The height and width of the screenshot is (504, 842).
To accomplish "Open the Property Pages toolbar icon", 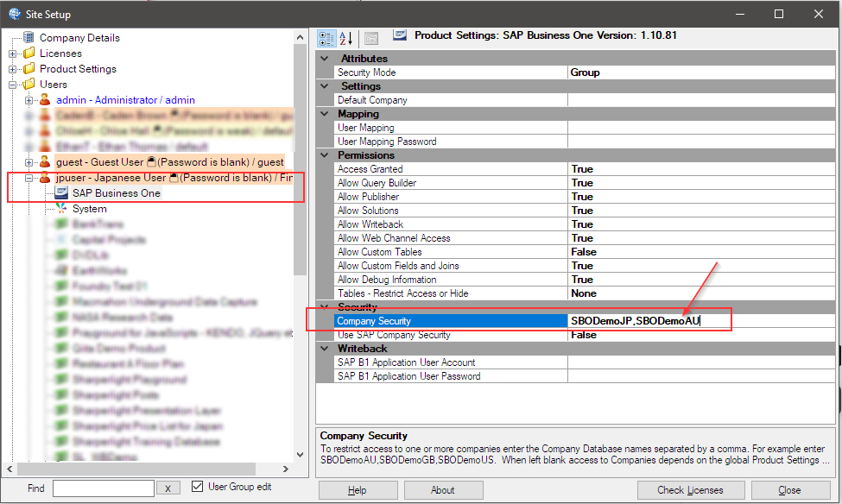I will pyautogui.click(x=371, y=38).
